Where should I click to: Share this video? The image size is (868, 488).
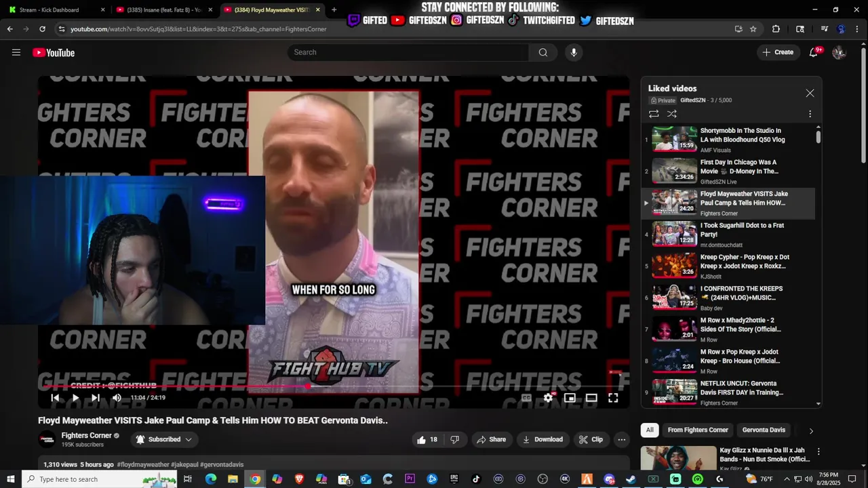click(492, 439)
